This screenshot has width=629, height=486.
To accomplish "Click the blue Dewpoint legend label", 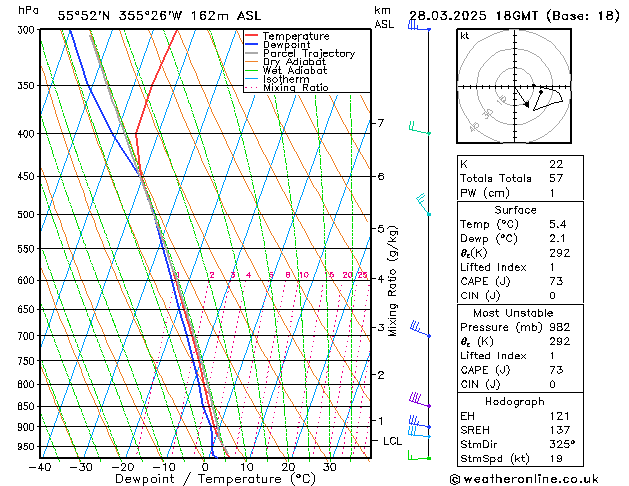I will (x=286, y=45).
